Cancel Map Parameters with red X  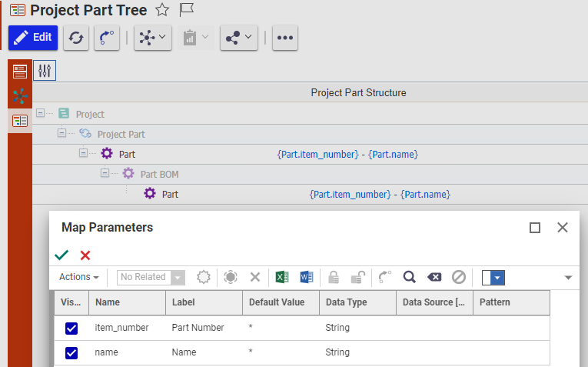85,255
